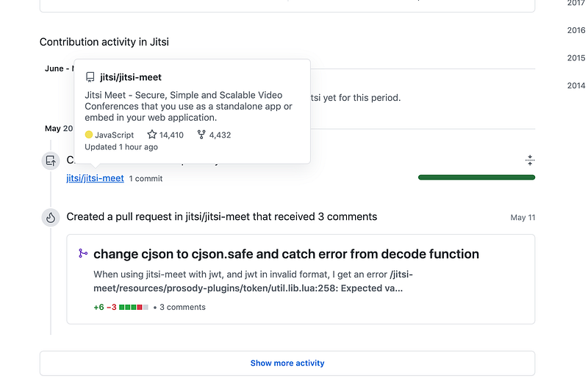Click the diff stat colored blocks
588x387 pixels.
(134, 307)
